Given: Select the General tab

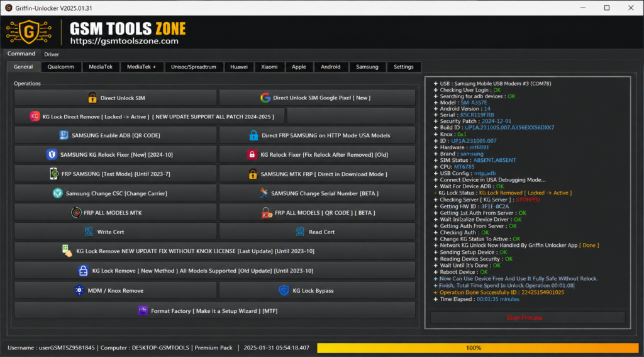Looking at the screenshot, I should click(23, 67).
